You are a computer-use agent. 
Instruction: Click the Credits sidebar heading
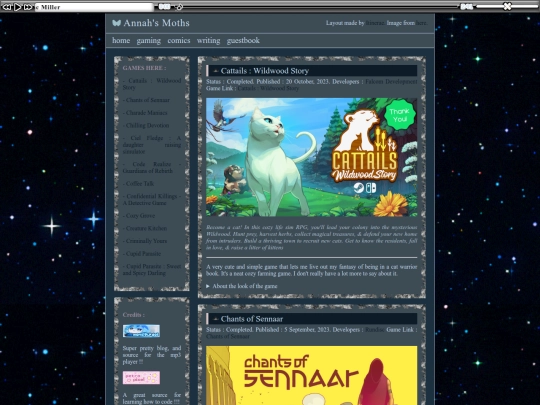click(x=133, y=315)
